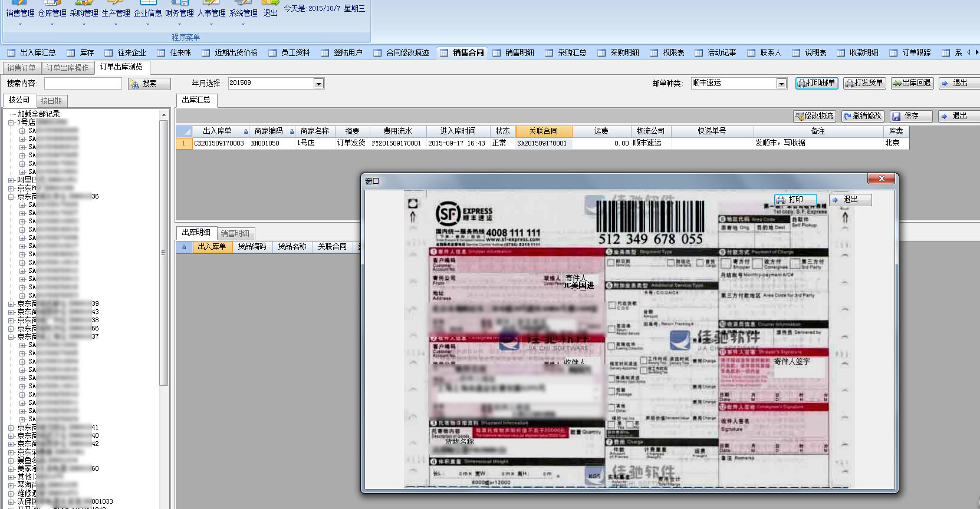Select the 出库汇总 tab
980x509 pixels.
click(x=196, y=100)
